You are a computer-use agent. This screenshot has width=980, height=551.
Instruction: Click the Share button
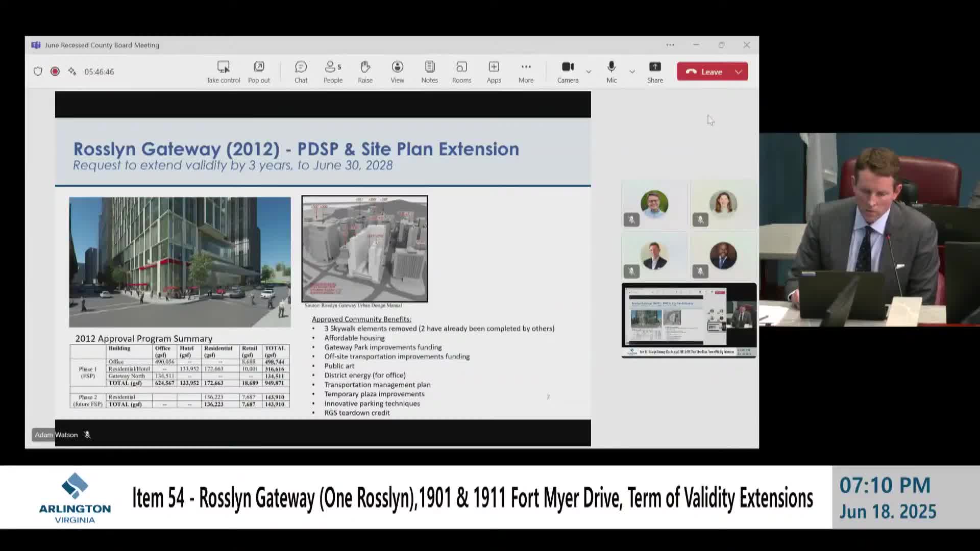pyautogui.click(x=655, y=71)
